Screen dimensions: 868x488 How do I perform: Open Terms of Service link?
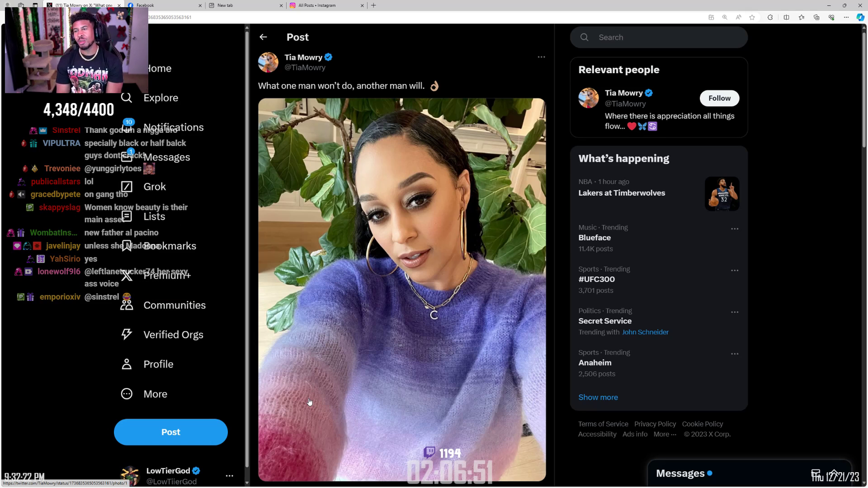[603, 424]
